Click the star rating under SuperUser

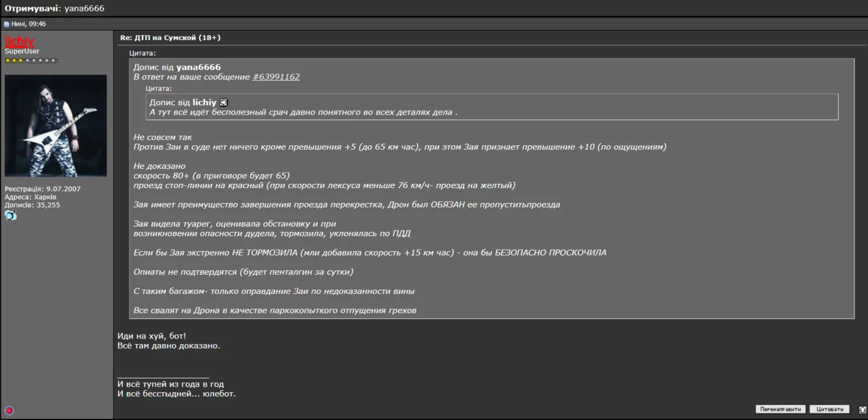click(x=31, y=61)
